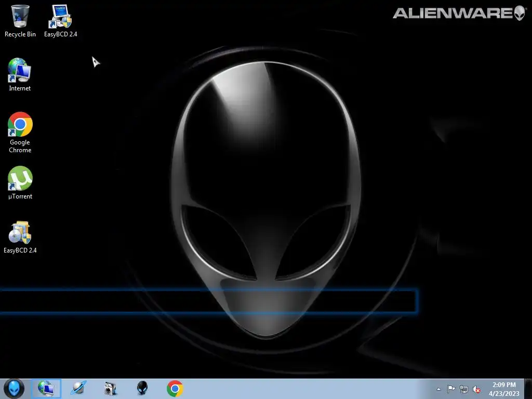Open the network status tray icon
The width and height of the screenshot is (532, 399).
[x=464, y=389]
